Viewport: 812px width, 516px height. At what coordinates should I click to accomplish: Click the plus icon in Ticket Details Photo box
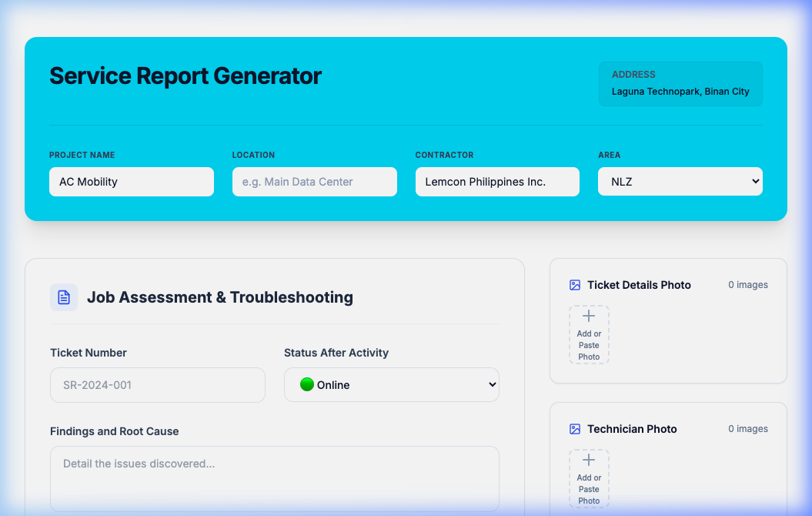589,317
